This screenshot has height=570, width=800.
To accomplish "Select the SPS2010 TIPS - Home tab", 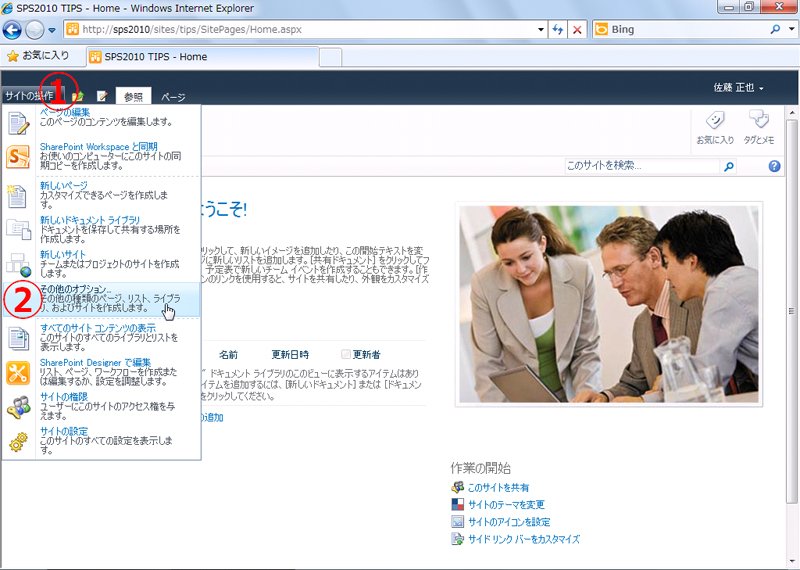I will pyautogui.click(x=203, y=57).
